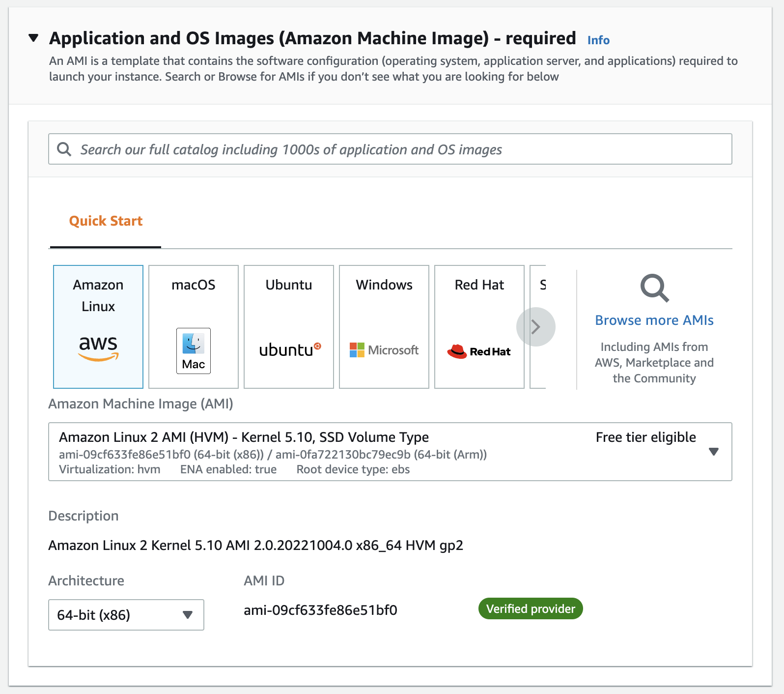
Task: Click the Root device type: ebs text
Action: (353, 469)
